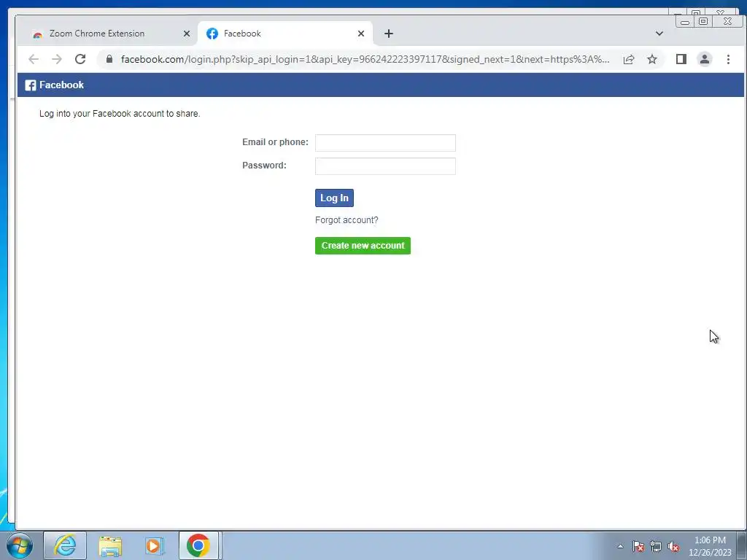Select the Facebook tab
The width and height of the screenshot is (747, 560).
click(285, 34)
